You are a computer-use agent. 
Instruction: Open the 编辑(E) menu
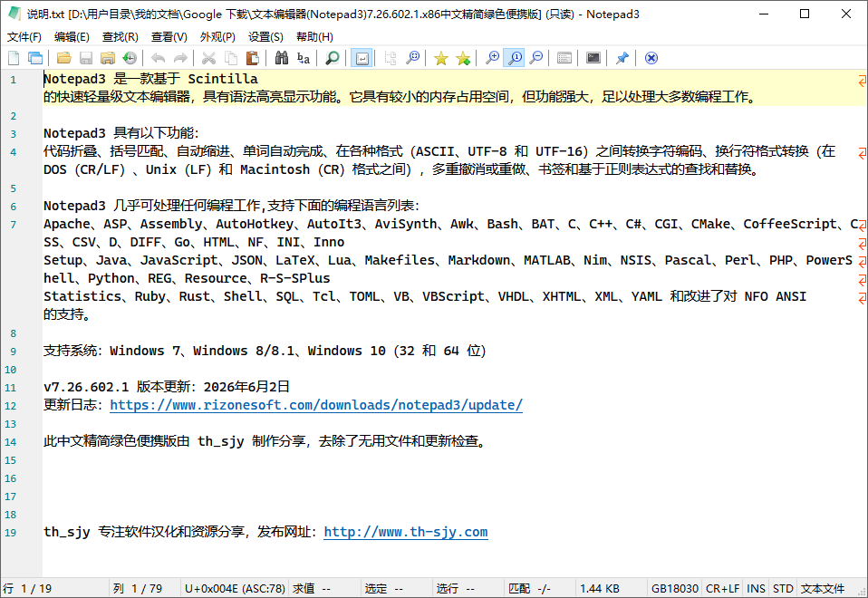tap(72, 36)
